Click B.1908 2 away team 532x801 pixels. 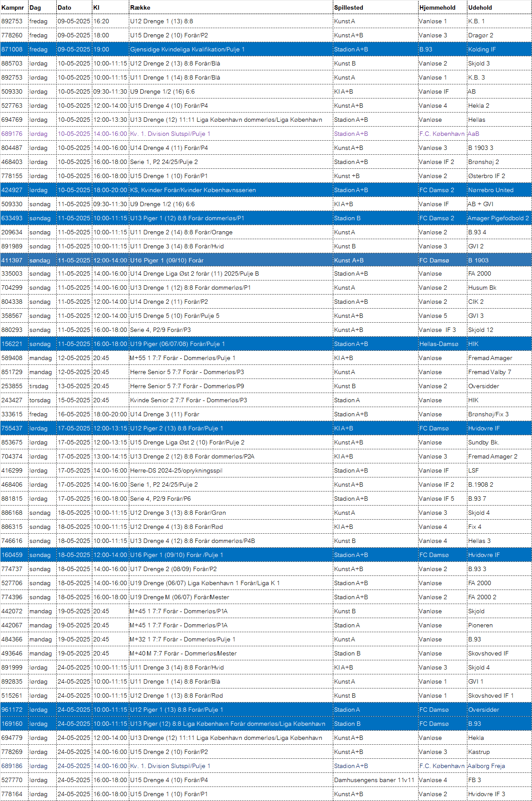tap(481, 484)
